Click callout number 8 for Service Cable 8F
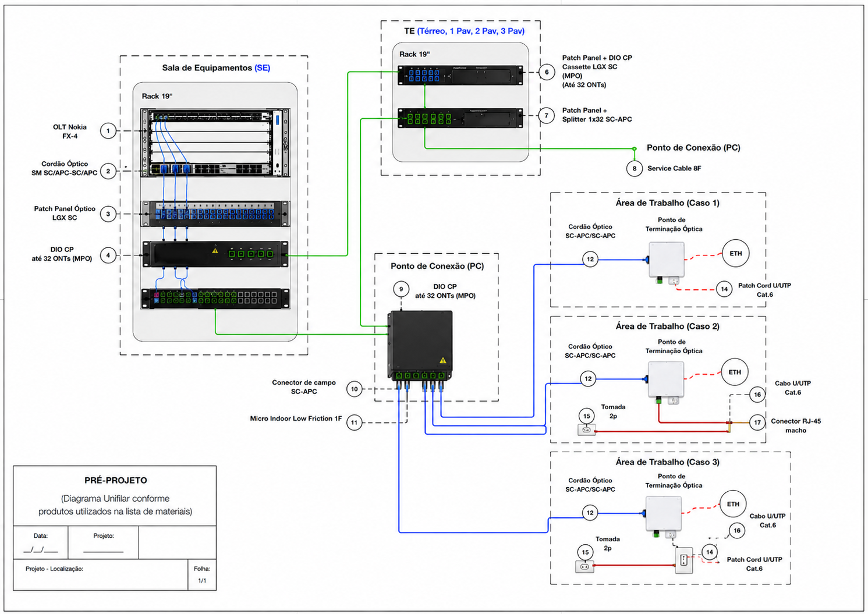 click(635, 169)
